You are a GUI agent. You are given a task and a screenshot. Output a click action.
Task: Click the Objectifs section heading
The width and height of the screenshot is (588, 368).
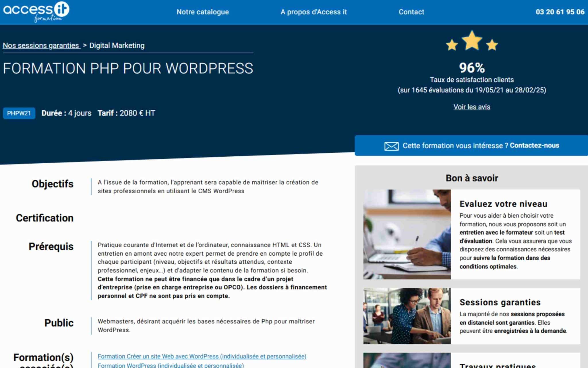point(53,184)
